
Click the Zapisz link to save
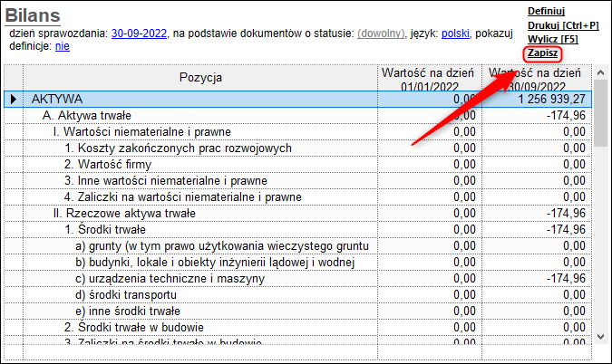542,53
